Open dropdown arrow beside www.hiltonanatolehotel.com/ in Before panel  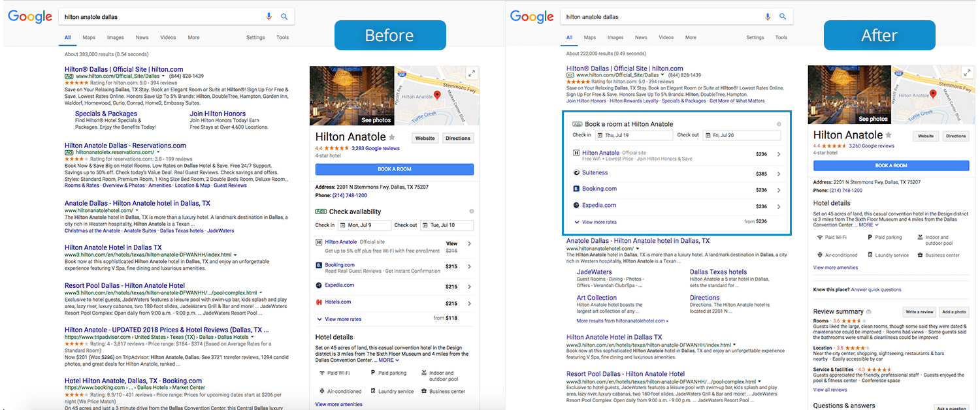137,211
